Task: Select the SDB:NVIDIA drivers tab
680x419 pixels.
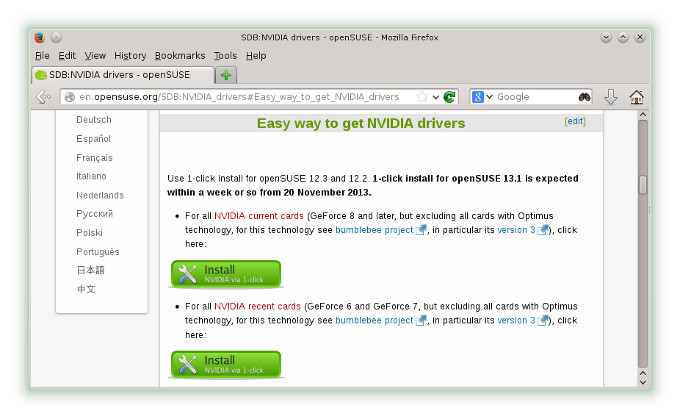Action: point(124,75)
